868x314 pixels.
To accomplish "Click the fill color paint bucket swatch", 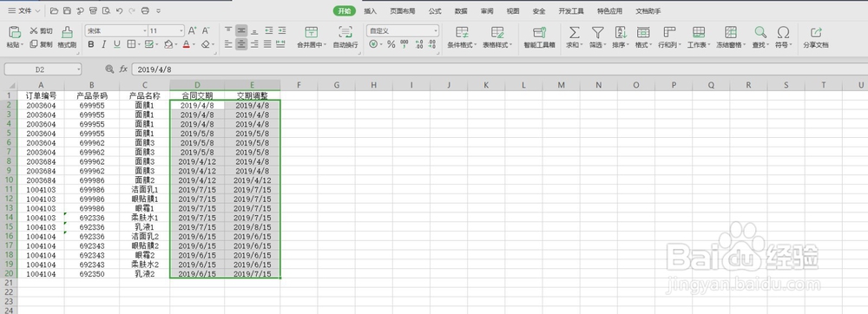I will [168, 44].
